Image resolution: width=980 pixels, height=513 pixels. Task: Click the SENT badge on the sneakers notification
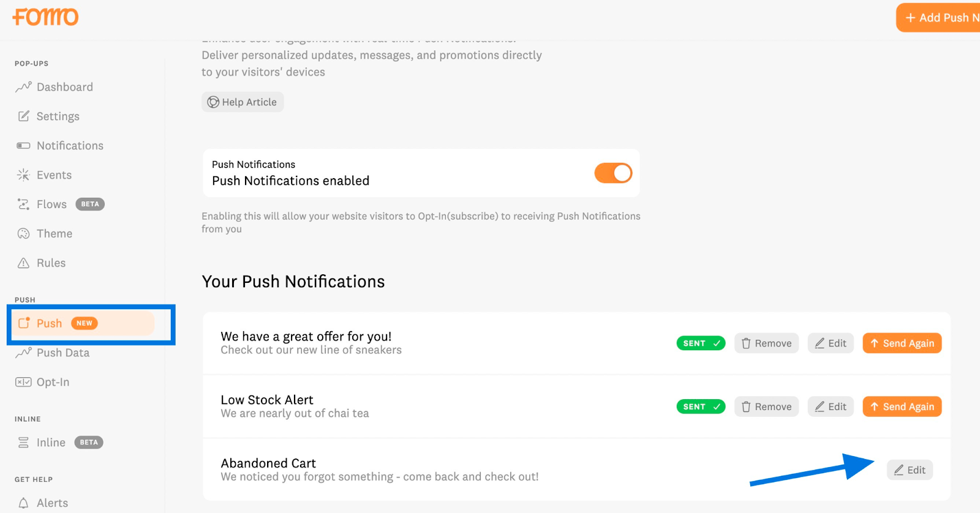[700, 343]
